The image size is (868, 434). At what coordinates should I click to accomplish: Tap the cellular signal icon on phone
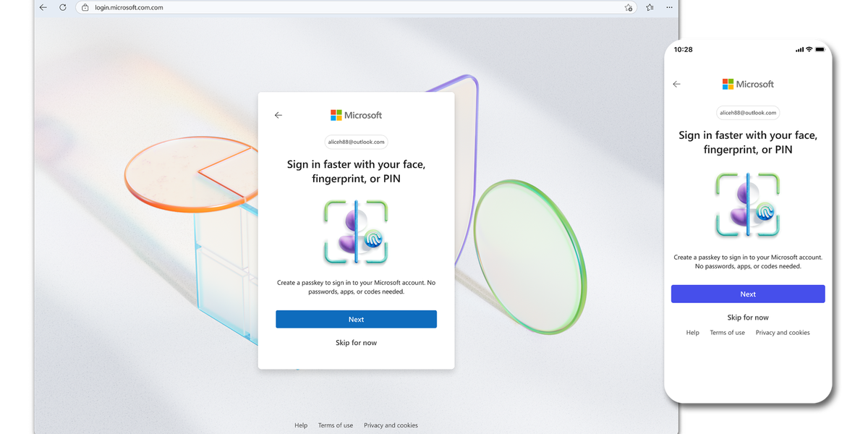click(799, 50)
